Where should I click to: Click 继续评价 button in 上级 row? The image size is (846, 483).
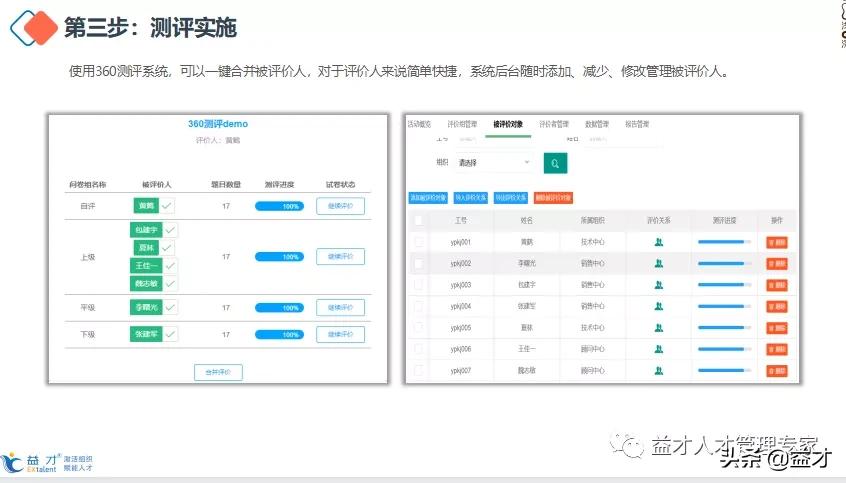(340, 256)
